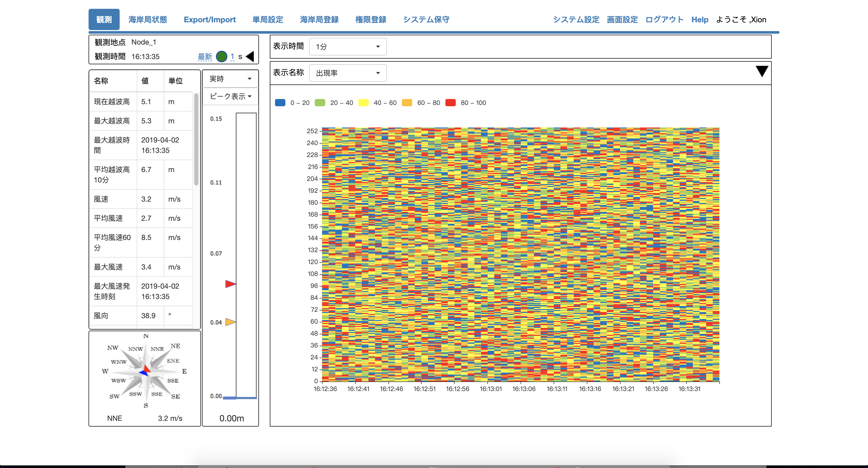Click the compass rose wind direction needle
The width and height of the screenshot is (868, 468).
[146, 371]
